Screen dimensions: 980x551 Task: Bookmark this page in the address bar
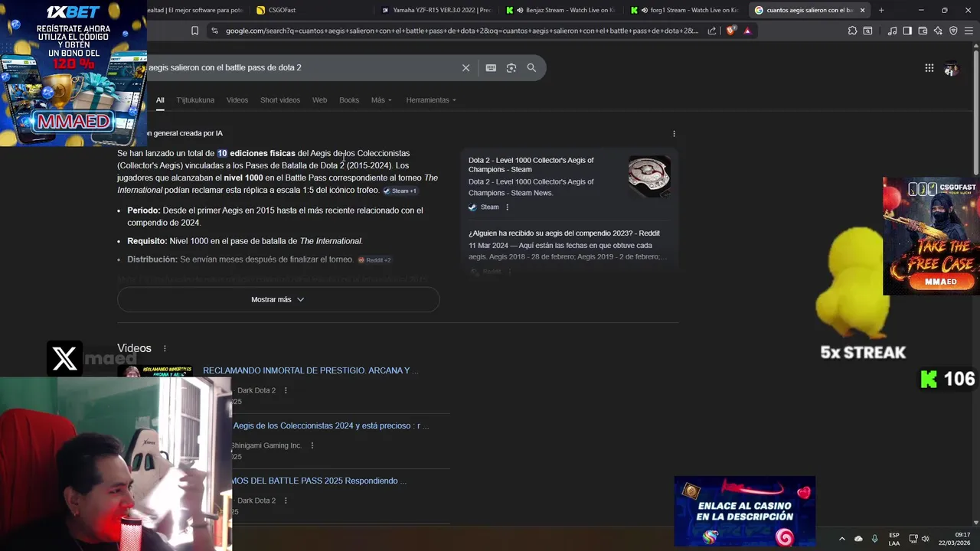(x=194, y=31)
